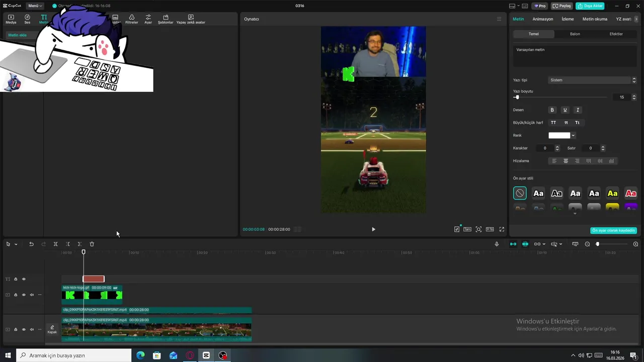Open the Ayar adjustment panel
The height and width of the screenshot is (362, 644).
pyautogui.click(x=148, y=19)
